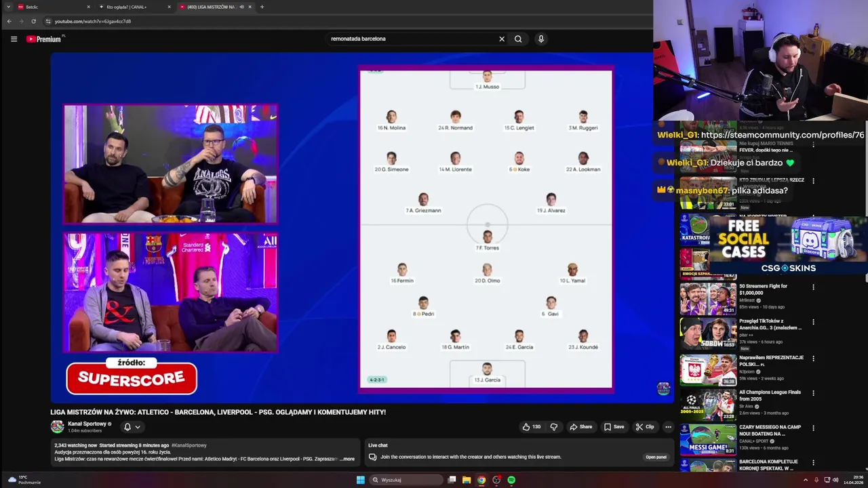
Task: Close the Betclic tab
Action: tap(88, 7)
